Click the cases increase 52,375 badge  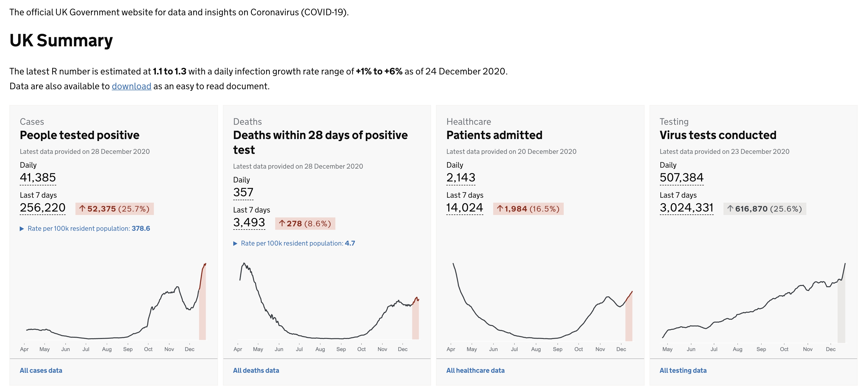[x=115, y=209]
